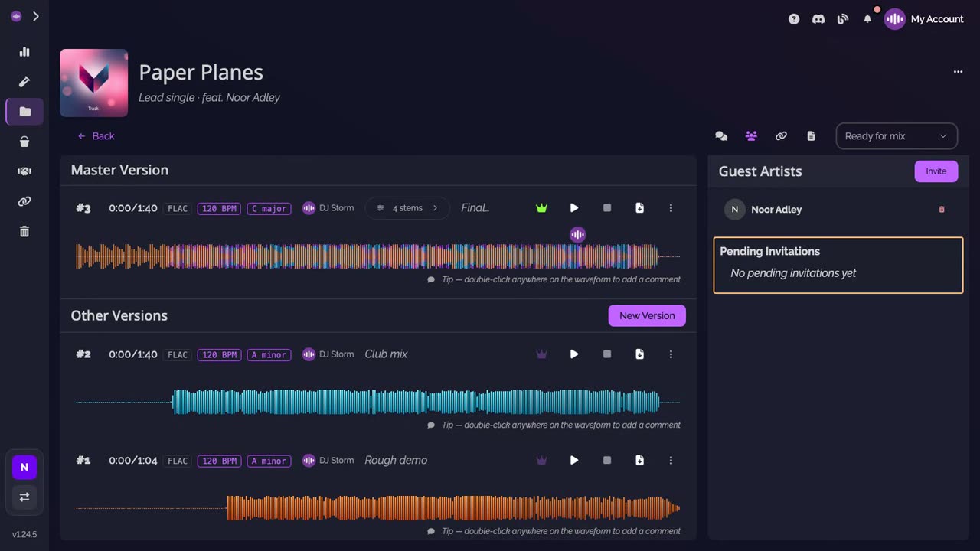Open the help question mark icon

point(794,19)
